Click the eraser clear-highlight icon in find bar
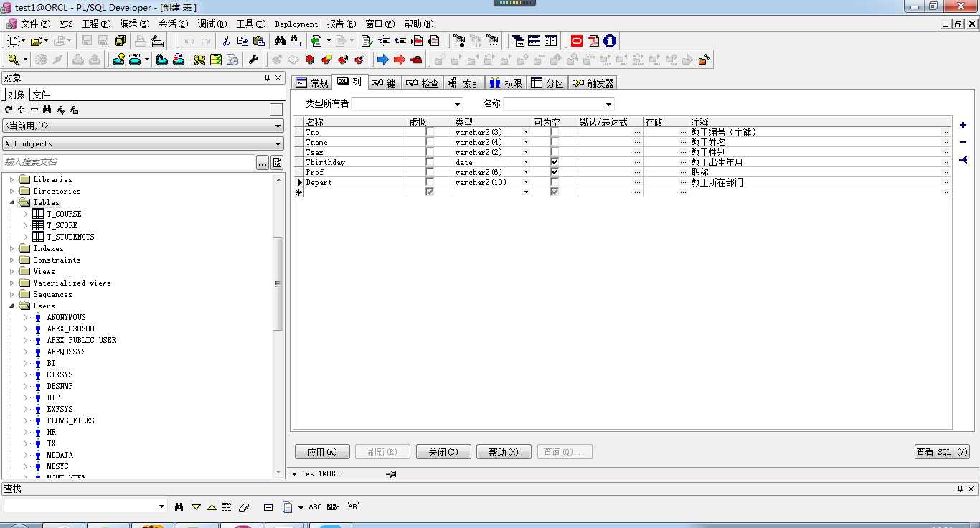 coord(243,506)
